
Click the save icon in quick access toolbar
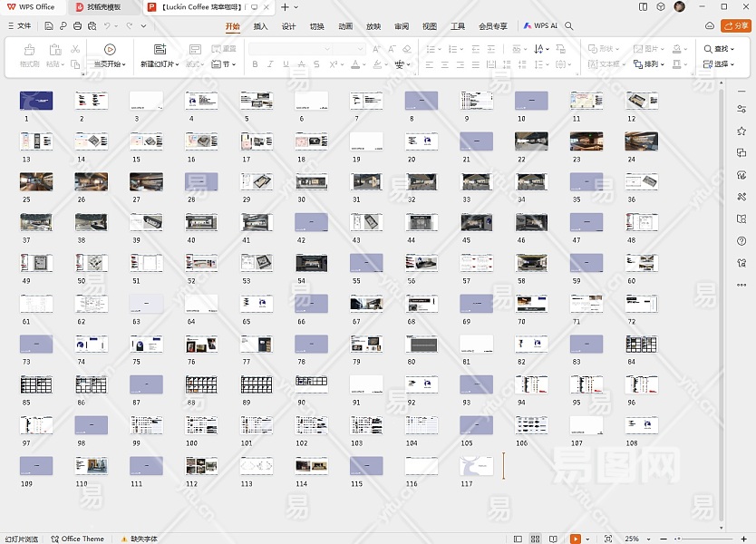[x=48, y=26]
